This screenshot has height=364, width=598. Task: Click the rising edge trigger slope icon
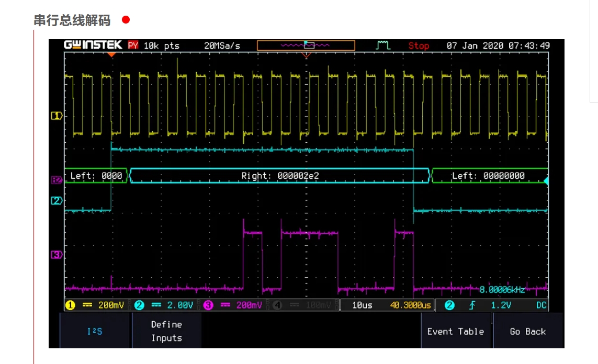click(472, 305)
